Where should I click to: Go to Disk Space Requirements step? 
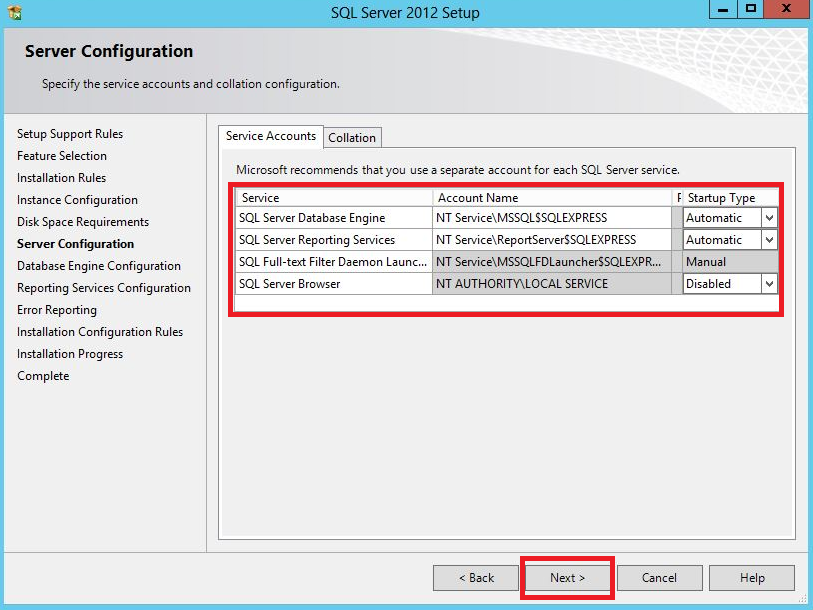pyautogui.click(x=83, y=222)
